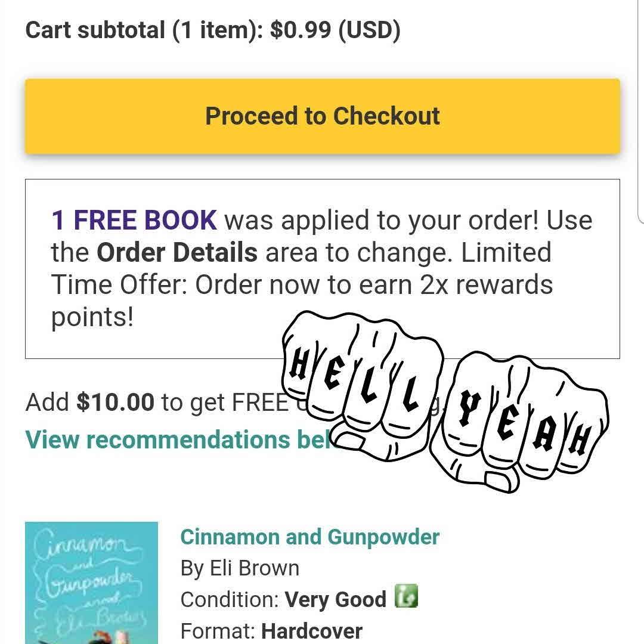Click the bold Order Details text

[x=177, y=252]
